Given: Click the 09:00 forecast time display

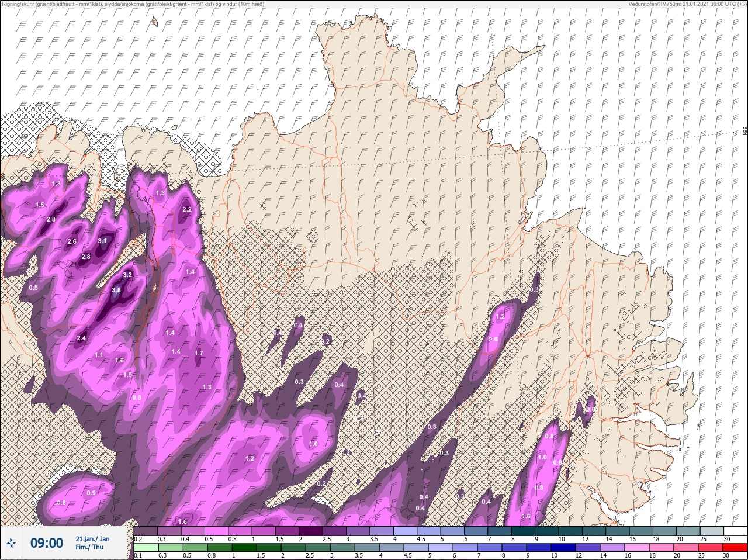Looking at the screenshot, I should click(x=47, y=544).
